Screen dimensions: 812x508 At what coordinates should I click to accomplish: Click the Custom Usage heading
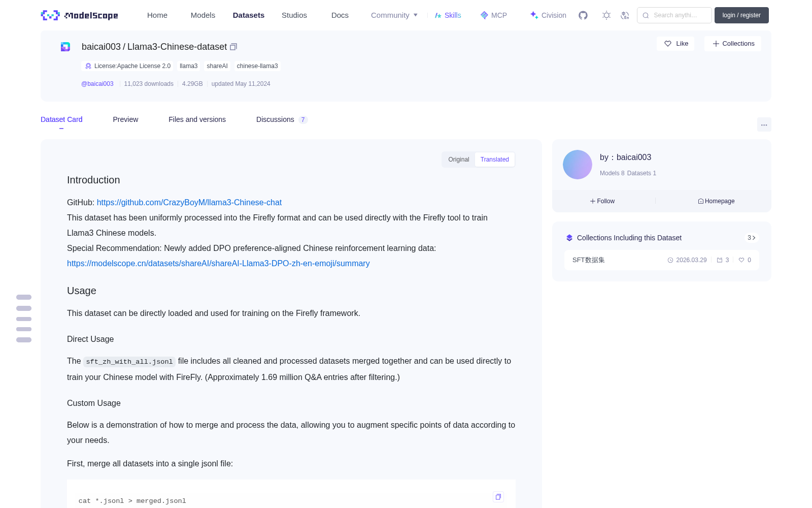coord(94,403)
